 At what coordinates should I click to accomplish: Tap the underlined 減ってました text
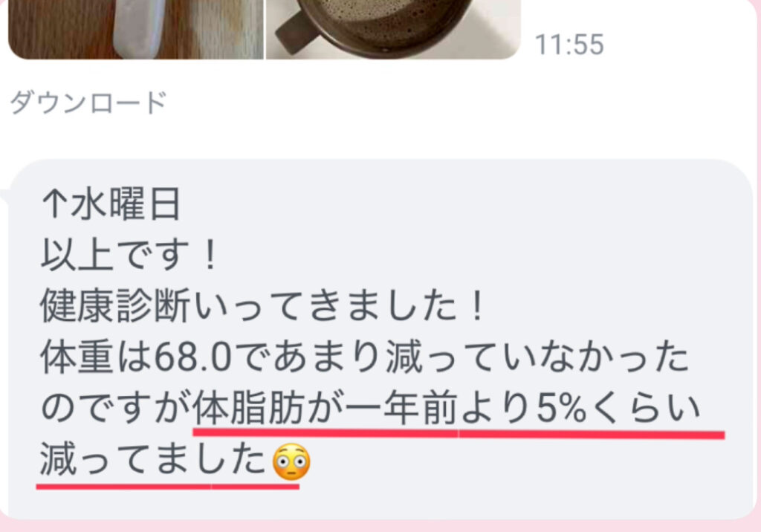tap(153, 460)
